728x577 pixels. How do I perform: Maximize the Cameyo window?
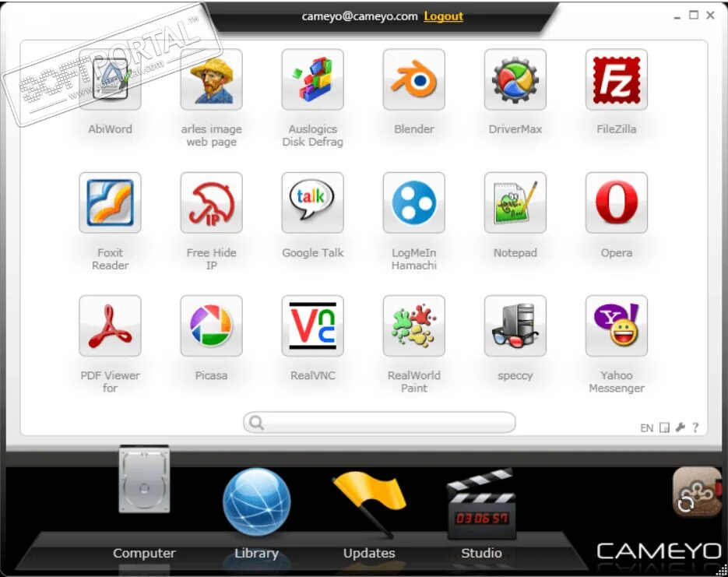pyautogui.click(x=694, y=15)
